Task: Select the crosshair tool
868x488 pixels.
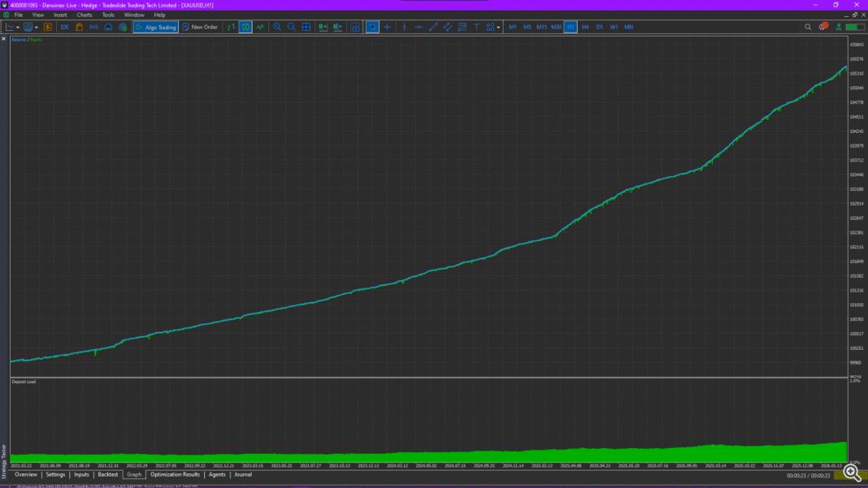Action: [x=387, y=27]
